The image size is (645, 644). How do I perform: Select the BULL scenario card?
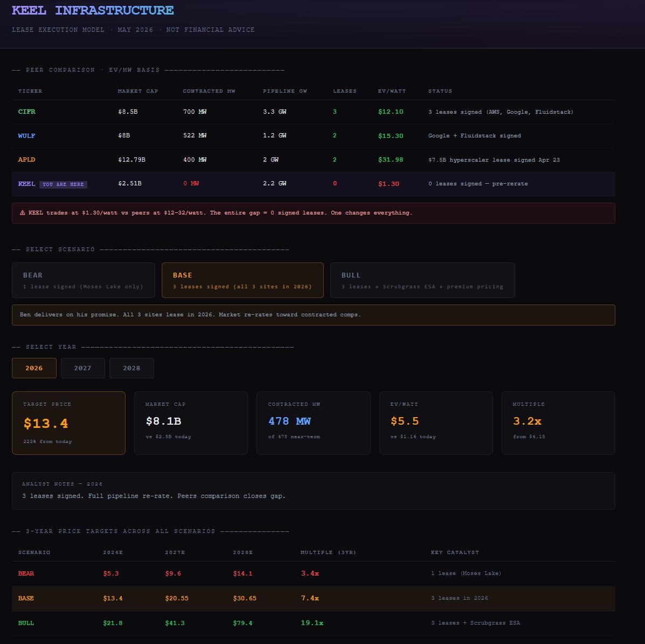tap(422, 280)
